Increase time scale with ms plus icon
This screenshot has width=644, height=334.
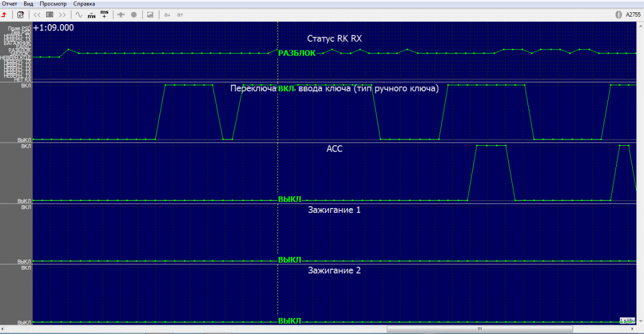pos(104,14)
